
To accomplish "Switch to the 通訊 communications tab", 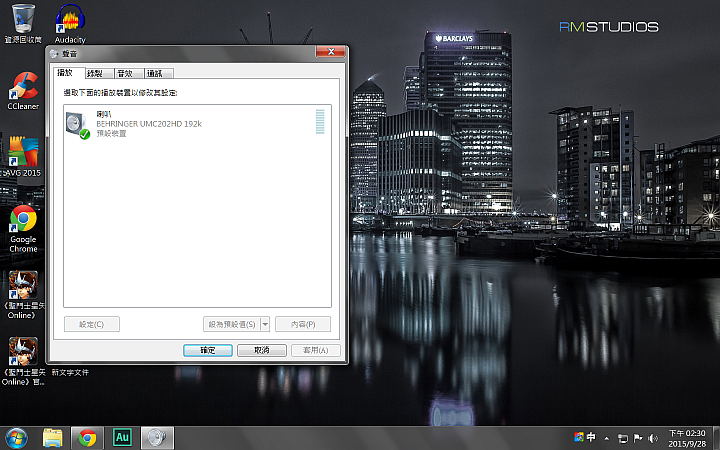I will tap(159, 73).
